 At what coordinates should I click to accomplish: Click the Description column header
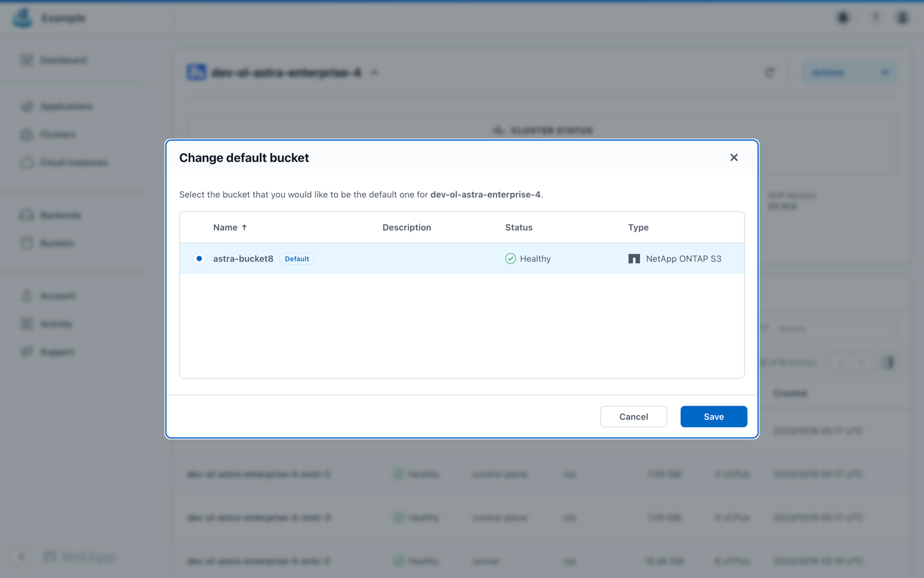pyautogui.click(x=406, y=228)
